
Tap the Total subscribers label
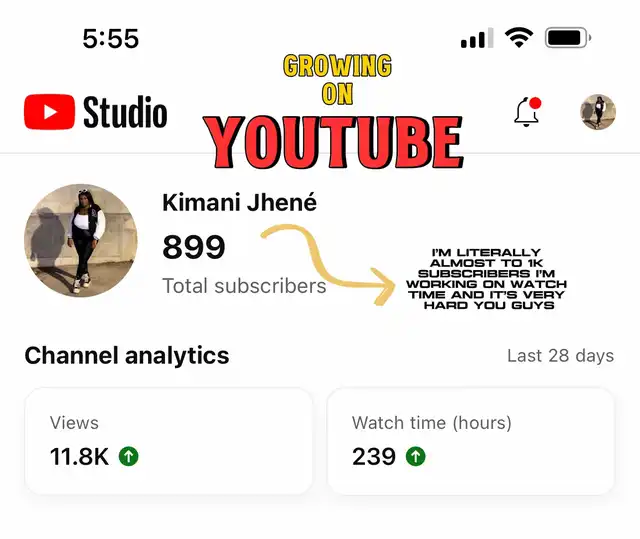click(x=244, y=286)
